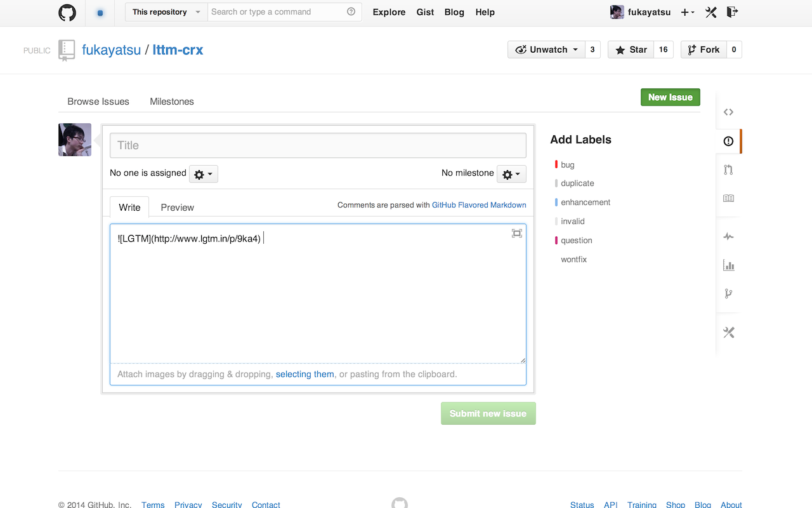Focus the issue Title field
Image resolution: width=812 pixels, height=508 pixels.
318,145
